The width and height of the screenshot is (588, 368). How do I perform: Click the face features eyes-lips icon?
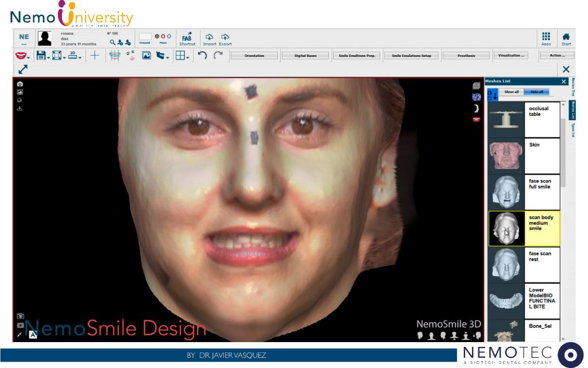(130, 56)
